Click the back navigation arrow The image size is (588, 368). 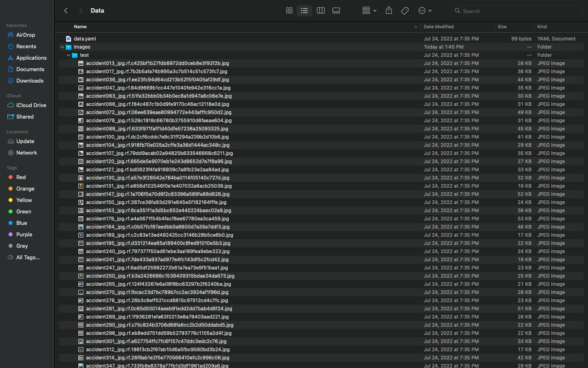point(66,11)
